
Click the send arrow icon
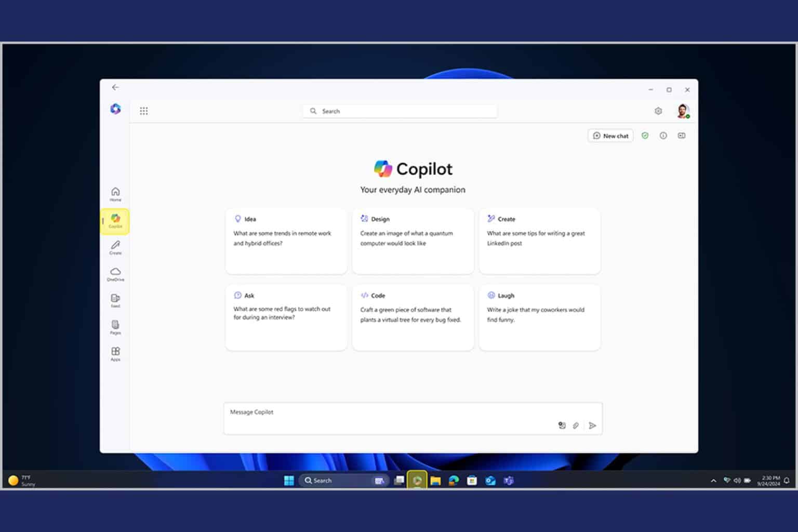592,425
